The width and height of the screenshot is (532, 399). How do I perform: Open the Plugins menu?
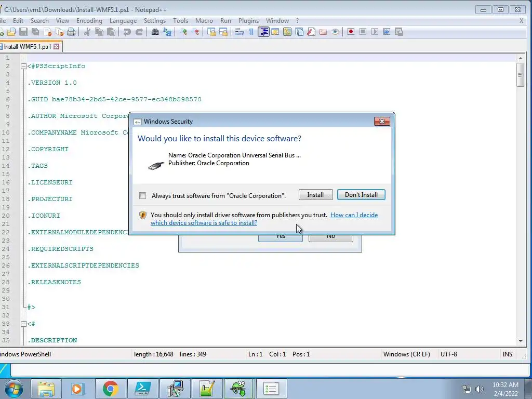(x=248, y=21)
